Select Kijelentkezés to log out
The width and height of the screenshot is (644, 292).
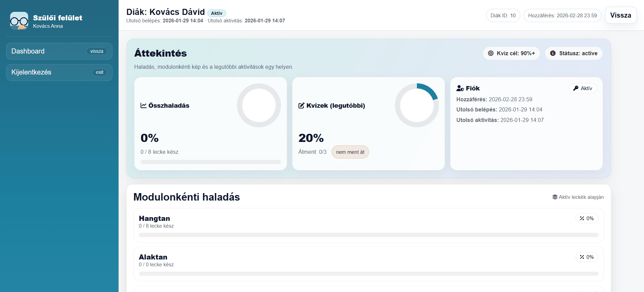point(59,72)
